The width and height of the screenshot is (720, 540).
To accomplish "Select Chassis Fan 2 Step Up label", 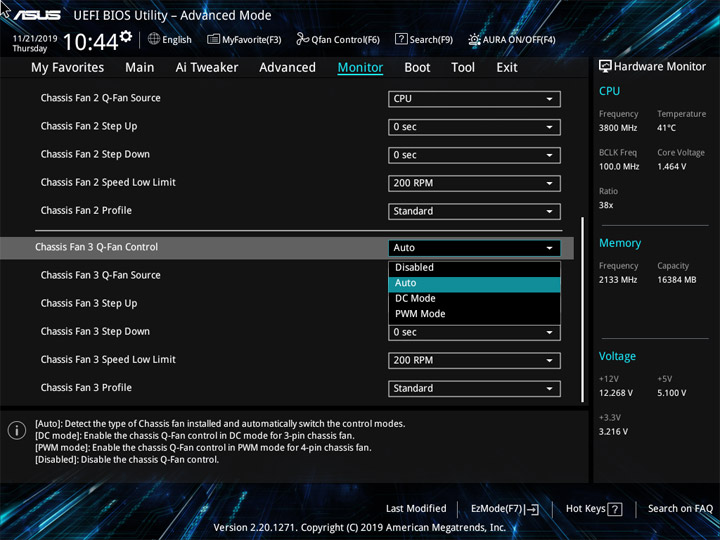I will 89,126.
